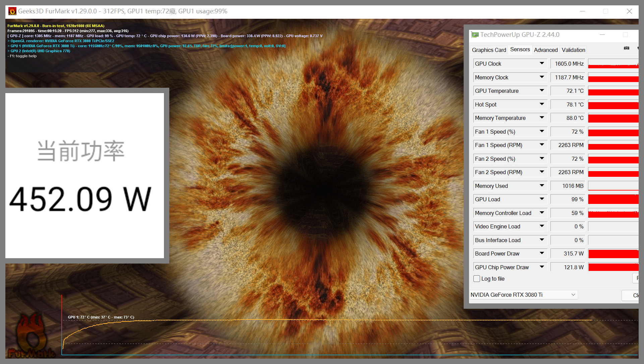Minimize the GPU-Z window
This screenshot has height=364, width=644.
[602, 35]
